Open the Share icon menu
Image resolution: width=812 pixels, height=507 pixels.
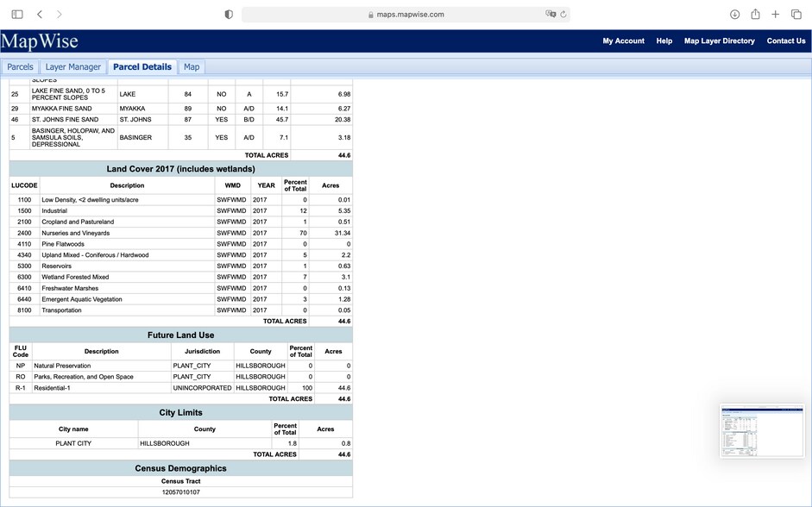click(x=755, y=15)
